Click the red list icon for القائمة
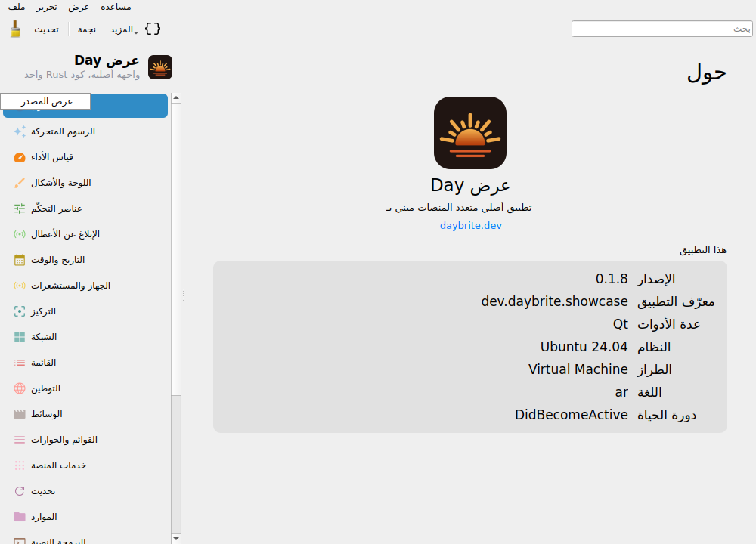 [20, 363]
